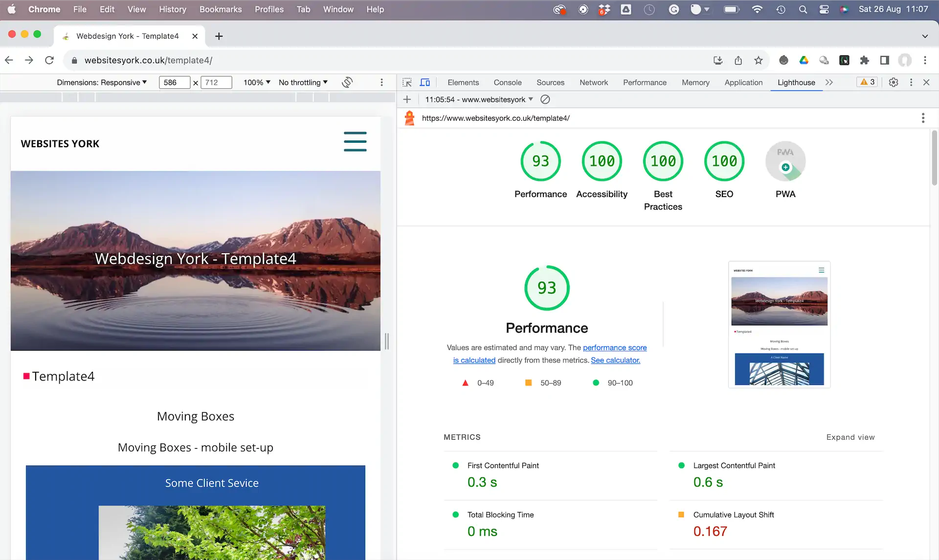Open the Extensions puzzle icon

[865, 60]
